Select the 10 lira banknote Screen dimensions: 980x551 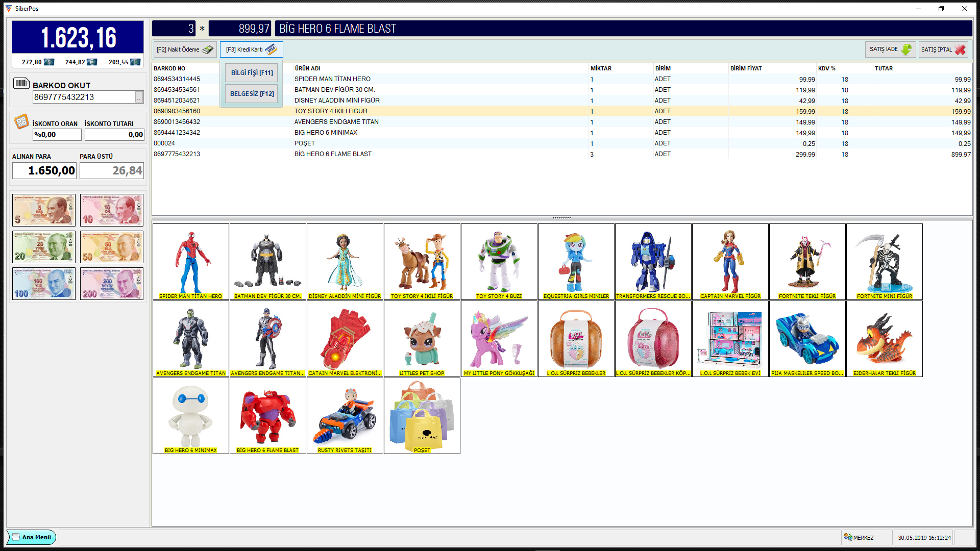pyautogui.click(x=112, y=210)
